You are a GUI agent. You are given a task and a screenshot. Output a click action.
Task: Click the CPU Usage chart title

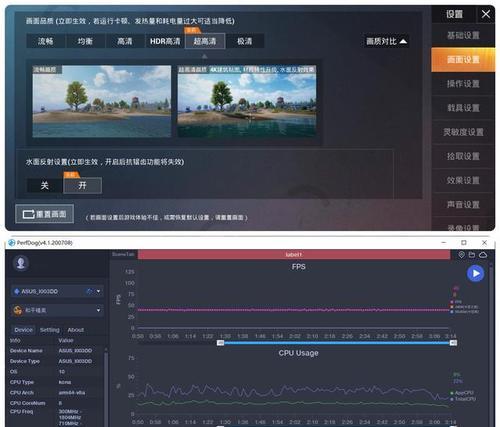tap(298, 353)
